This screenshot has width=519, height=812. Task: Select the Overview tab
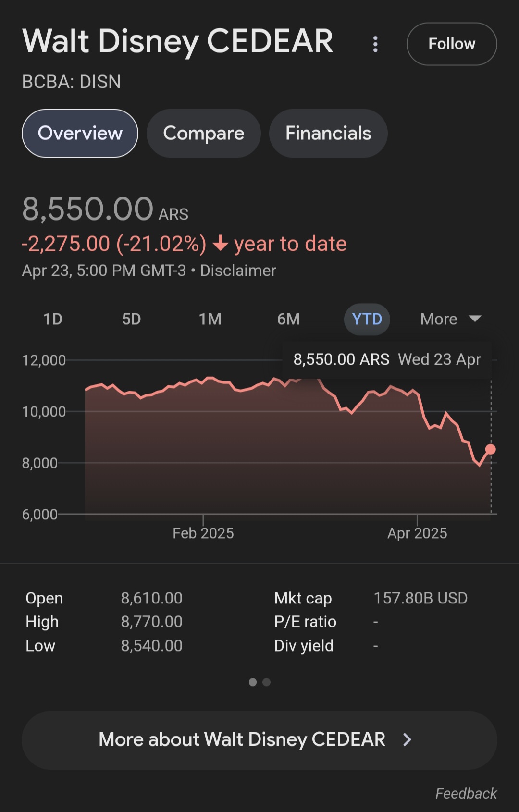point(80,133)
